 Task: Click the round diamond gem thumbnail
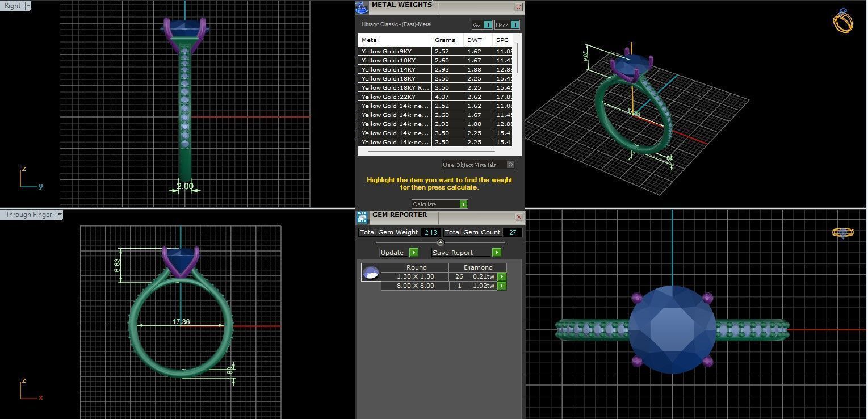click(371, 273)
